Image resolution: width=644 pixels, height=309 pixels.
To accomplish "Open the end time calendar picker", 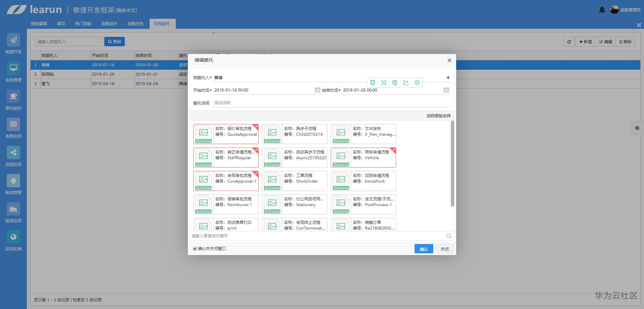I will (446, 90).
